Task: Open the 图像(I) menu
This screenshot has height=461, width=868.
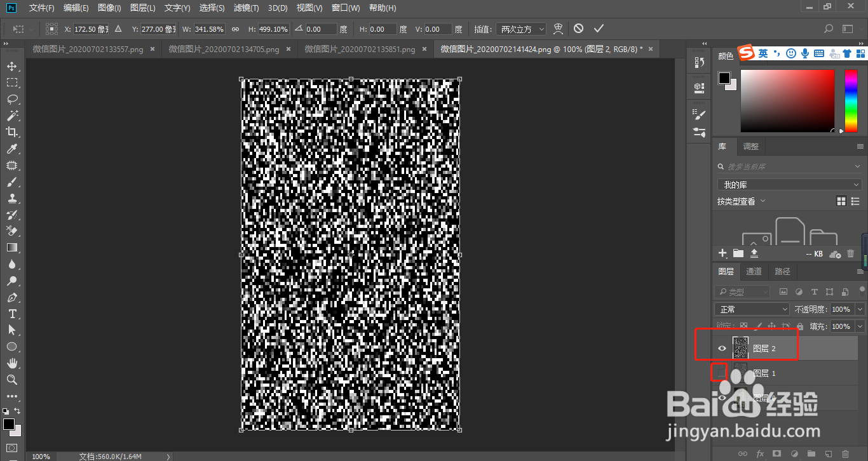Action: coord(109,8)
